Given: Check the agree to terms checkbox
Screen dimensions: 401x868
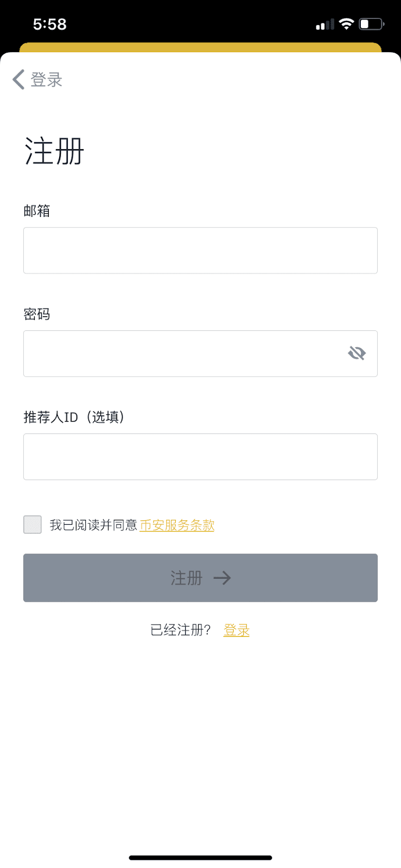Looking at the screenshot, I should pyautogui.click(x=33, y=525).
